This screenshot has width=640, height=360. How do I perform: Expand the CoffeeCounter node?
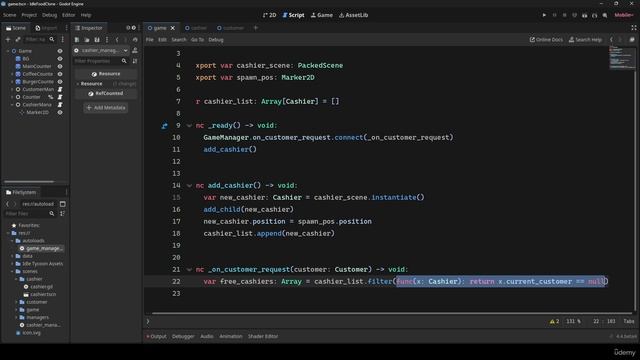click(12, 74)
